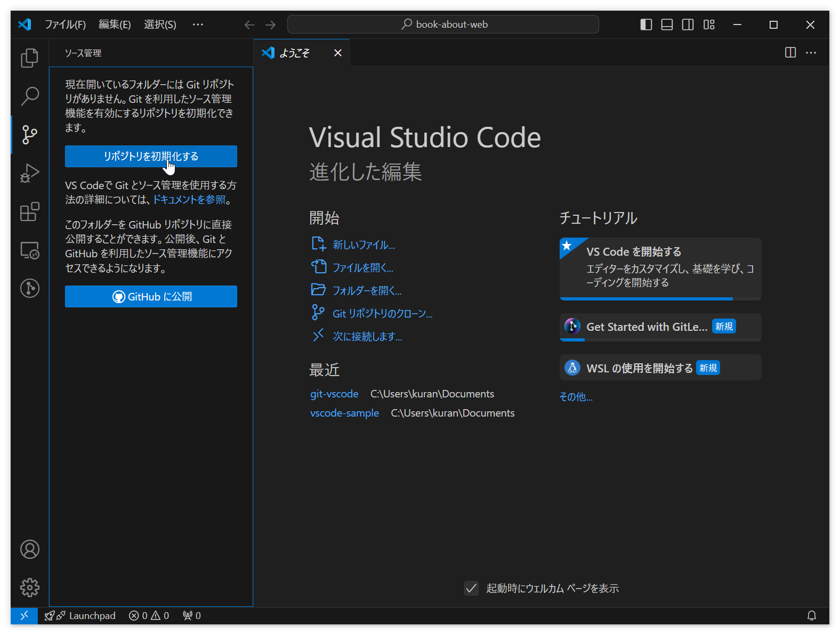
Task: Click フォルダーを開く... link
Action: tap(367, 291)
